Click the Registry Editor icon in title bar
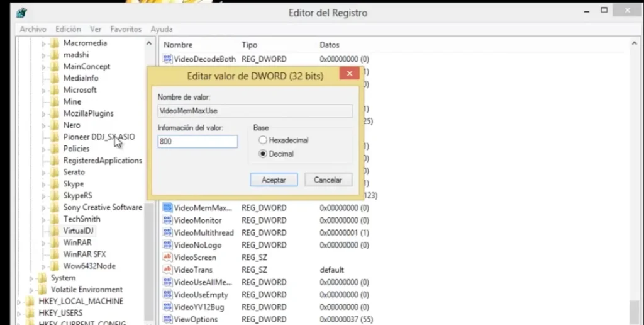Image resolution: width=644 pixels, height=325 pixels. tap(22, 13)
